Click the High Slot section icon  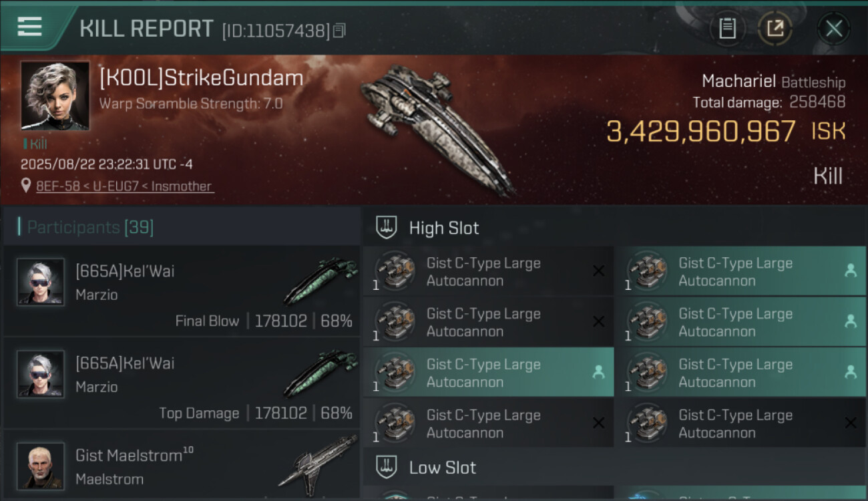tap(387, 228)
